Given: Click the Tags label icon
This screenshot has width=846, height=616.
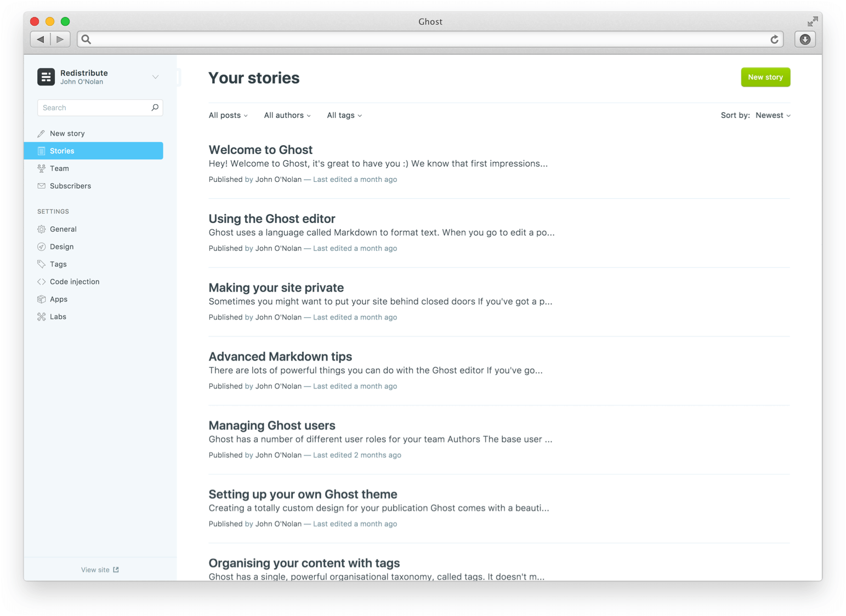Looking at the screenshot, I should point(42,264).
